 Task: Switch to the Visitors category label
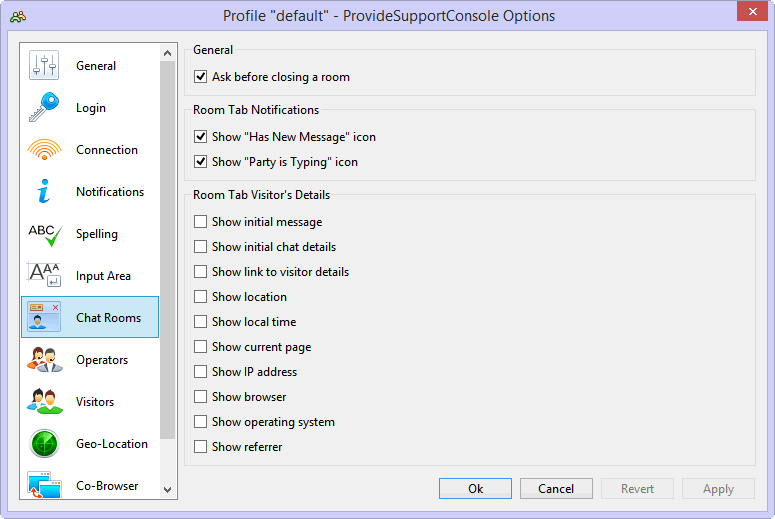pyautogui.click(x=95, y=402)
